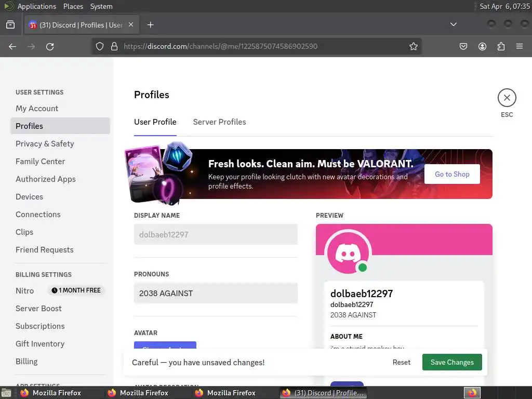Click the Save Changes button
The image size is (532, 399).
(452, 362)
